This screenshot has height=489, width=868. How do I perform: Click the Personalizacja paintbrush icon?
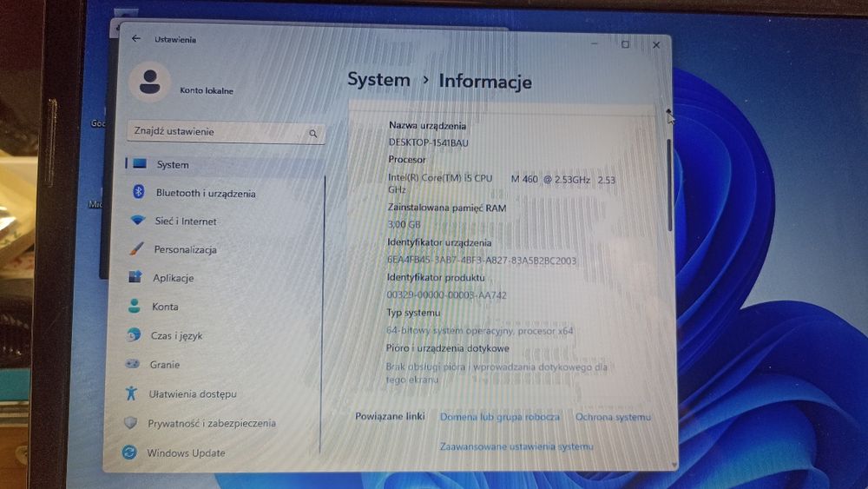(x=136, y=248)
